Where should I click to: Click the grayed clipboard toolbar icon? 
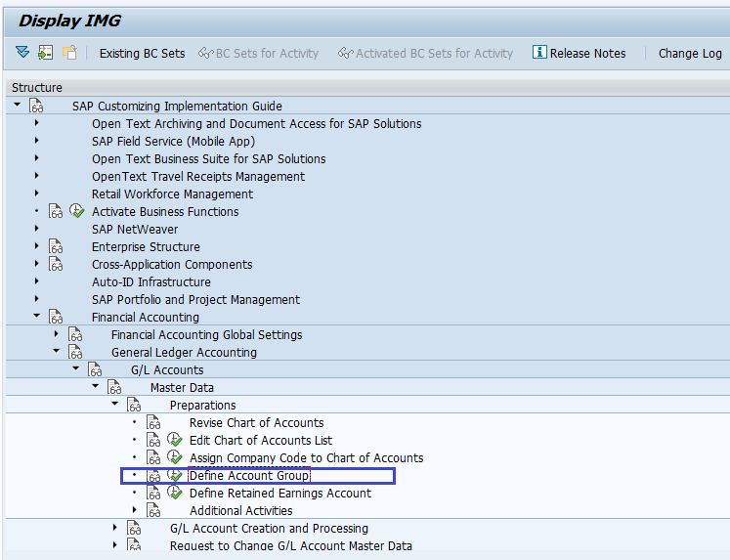click(x=69, y=52)
